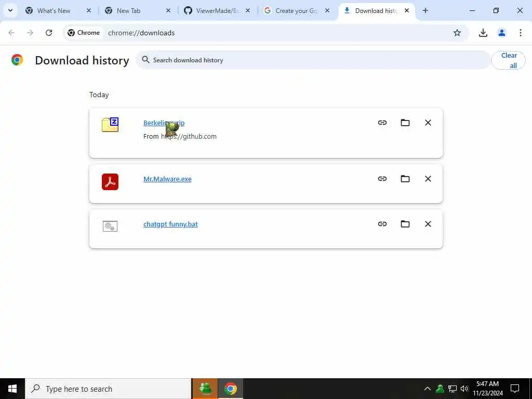532x399 pixels.
Task: Open the chatgpt funny.bat file link
Action: [170, 224]
